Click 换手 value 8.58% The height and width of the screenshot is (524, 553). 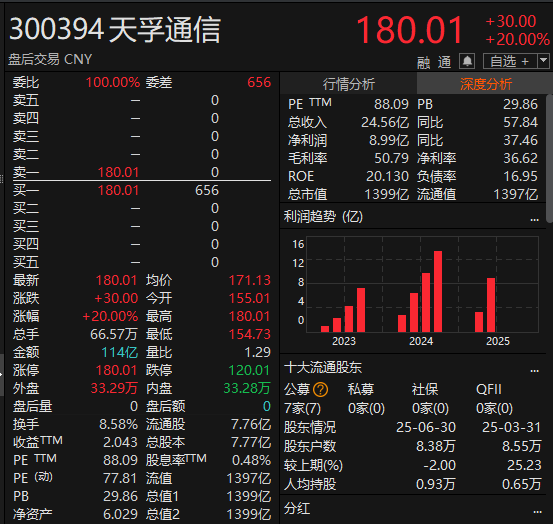coord(118,424)
